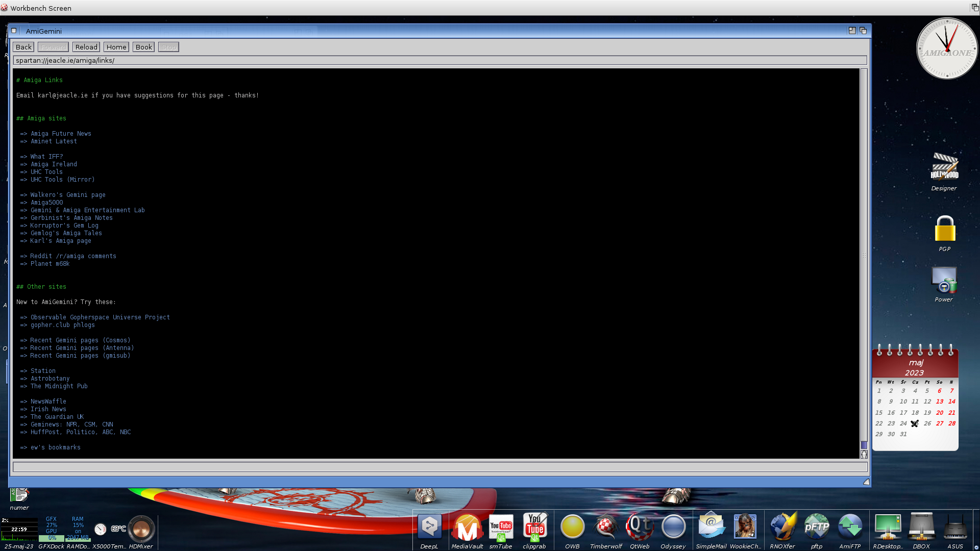980x551 pixels.
Task: Open The Midnight Pub link
Action: pyautogui.click(x=59, y=386)
